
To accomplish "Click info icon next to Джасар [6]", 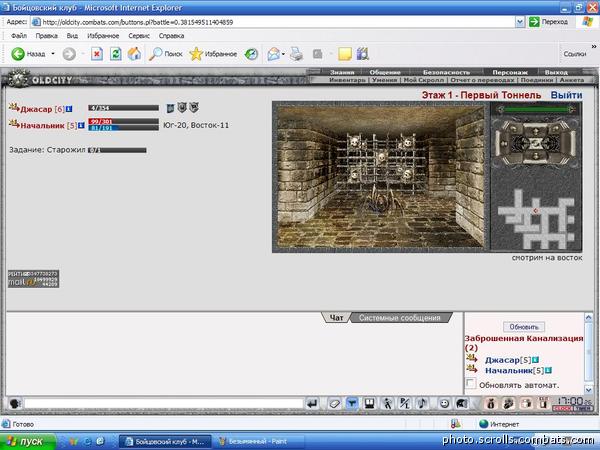I will (x=69, y=109).
